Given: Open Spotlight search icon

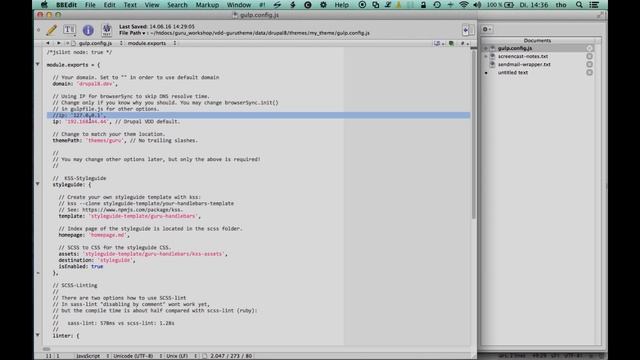Looking at the screenshot, I should tap(579, 5).
